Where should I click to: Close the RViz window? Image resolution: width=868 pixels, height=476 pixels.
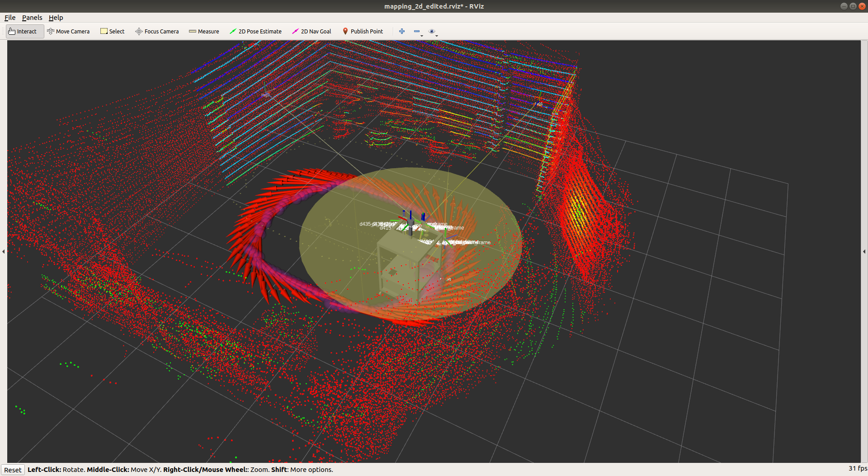(x=862, y=6)
